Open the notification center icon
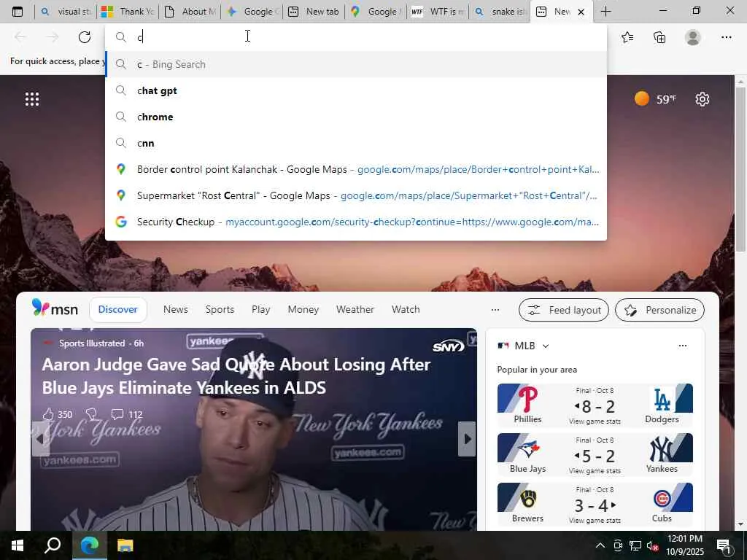Screen dimensions: 747x560 (x=724, y=546)
